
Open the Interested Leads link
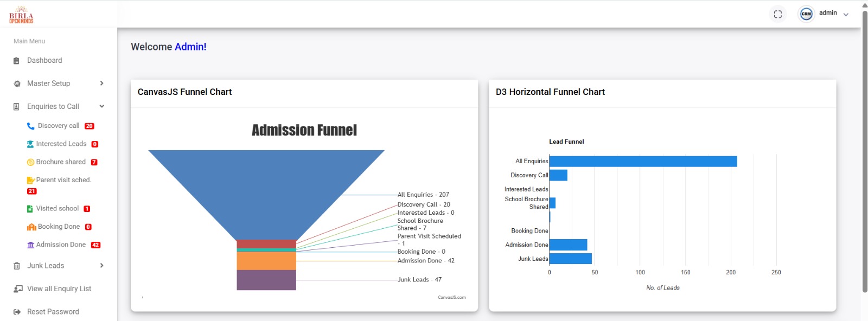[61, 144]
